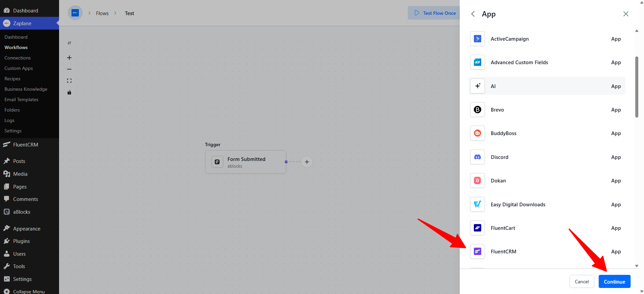Click the Test breadcrumb item
Screen dimensions: 644x294
[130, 13]
